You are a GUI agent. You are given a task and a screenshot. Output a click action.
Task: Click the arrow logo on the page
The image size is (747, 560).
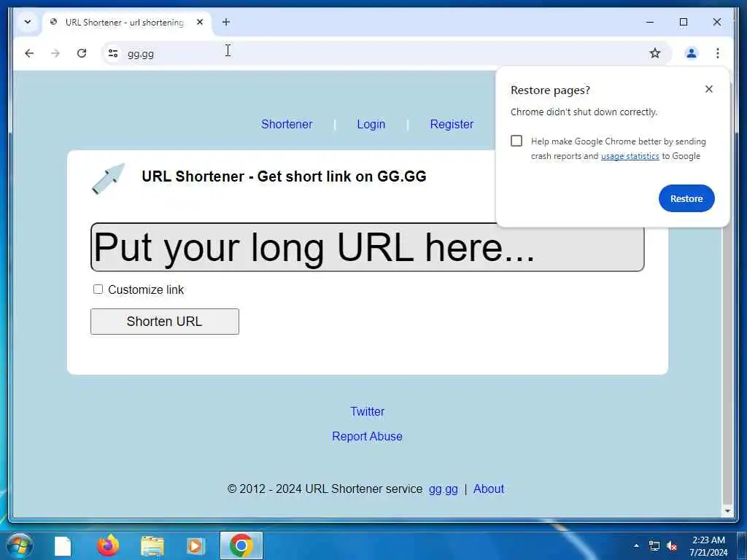pos(108,179)
